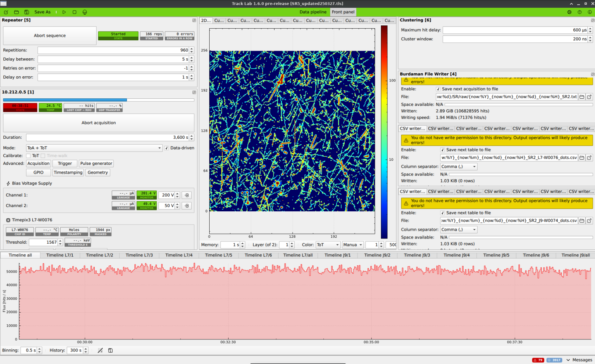Toggle ToT calibrate checkbox

(29, 156)
